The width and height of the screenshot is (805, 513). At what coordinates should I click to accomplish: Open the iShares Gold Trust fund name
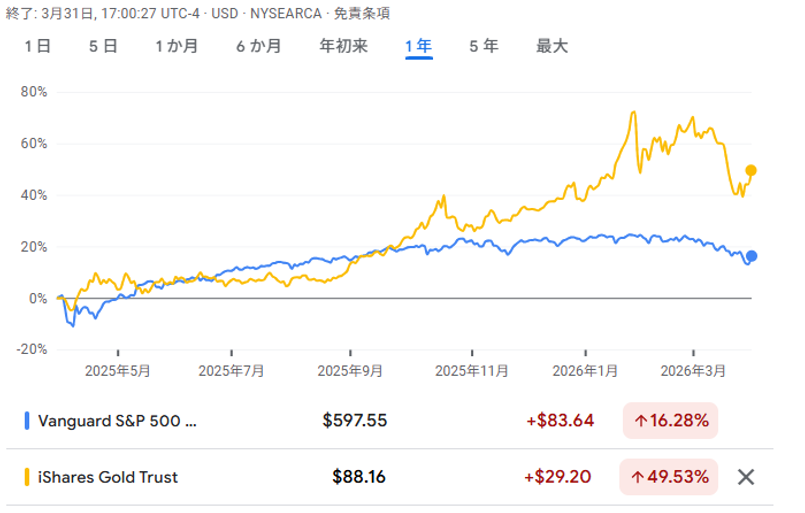(108, 477)
